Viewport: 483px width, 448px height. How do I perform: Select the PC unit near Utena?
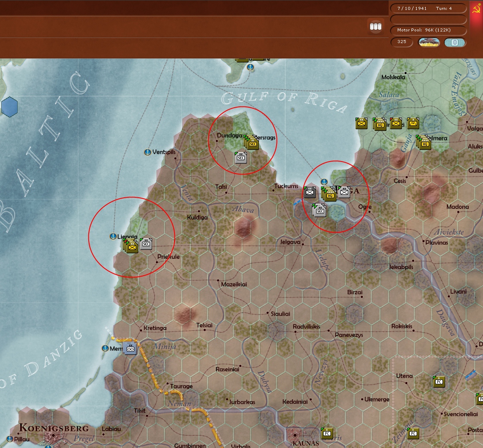pyautogui.click(x=439, y=382)
